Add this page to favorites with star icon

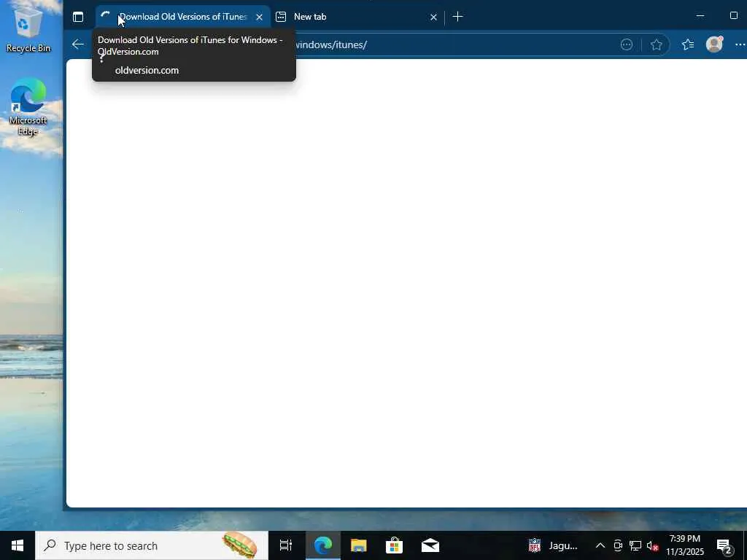click(x=656, y=44)
